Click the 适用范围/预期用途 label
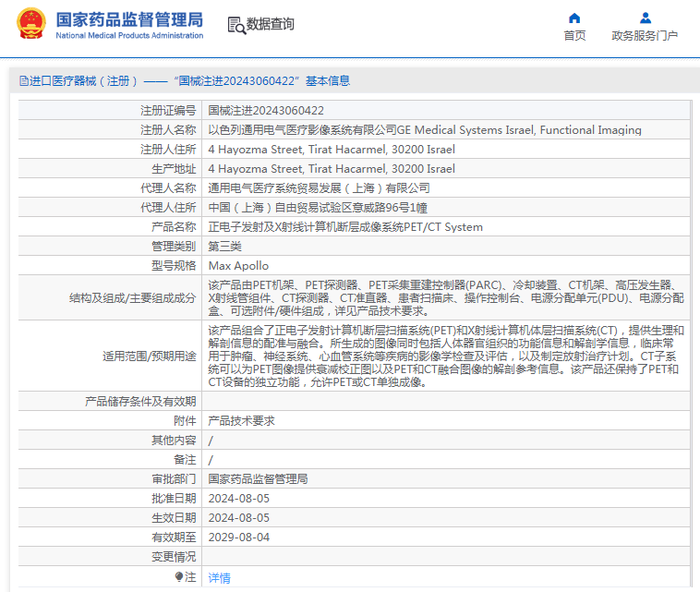This screenshot has height=592, width=700. pyautogui.click(x=150, y=356)
